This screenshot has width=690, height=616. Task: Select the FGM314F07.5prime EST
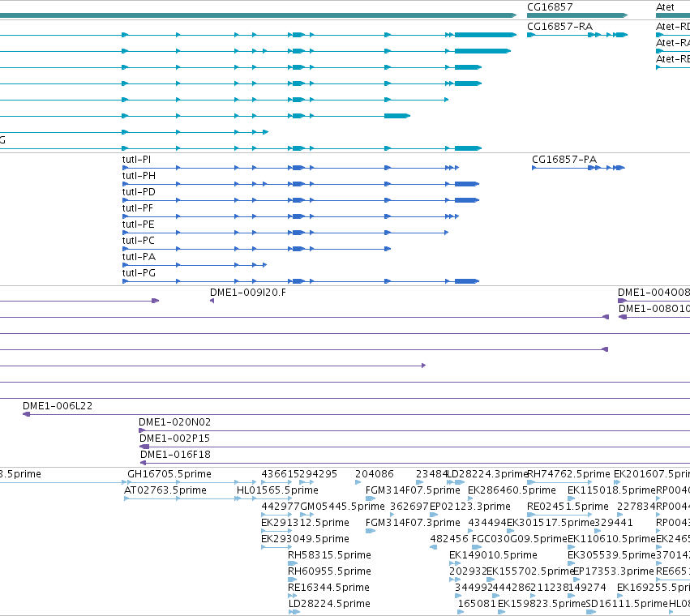coord(370,499)
